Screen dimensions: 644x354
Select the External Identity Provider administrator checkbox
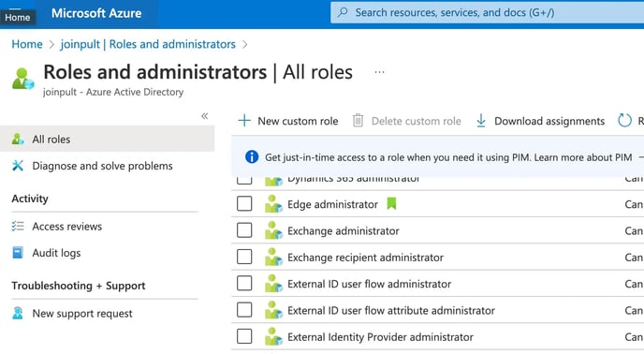244,336
